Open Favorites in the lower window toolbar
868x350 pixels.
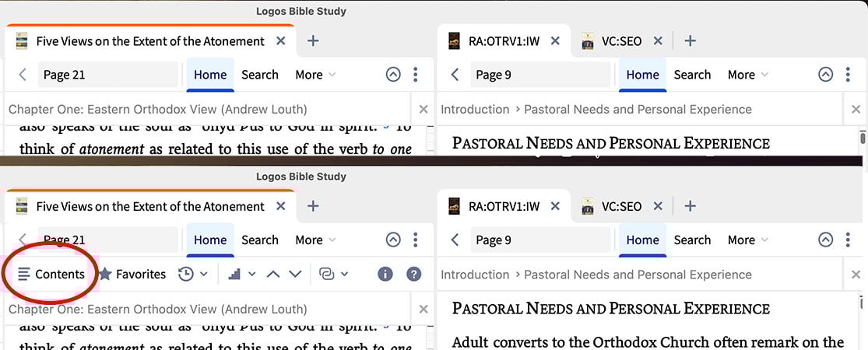click(x=133, y=275)
